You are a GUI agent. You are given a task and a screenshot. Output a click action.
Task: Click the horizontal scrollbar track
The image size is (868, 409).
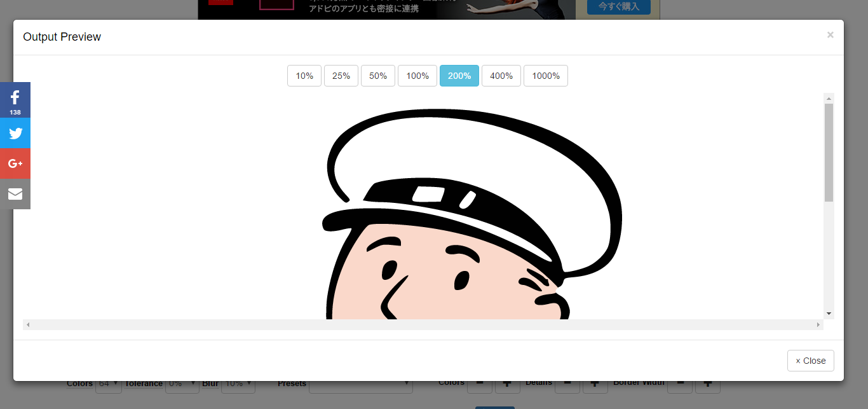(423, 325)
